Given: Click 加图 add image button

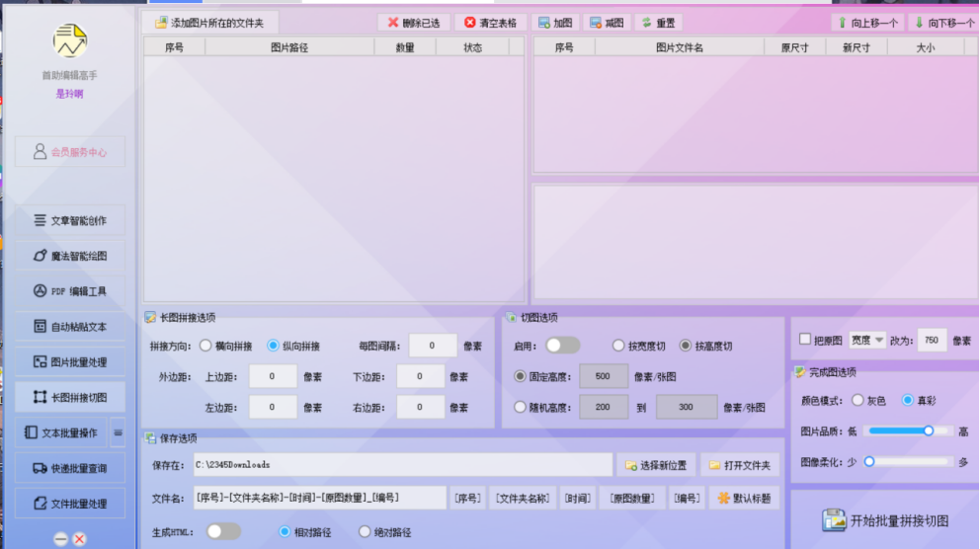Looking at the screenshot, I should click(x=555, y=23).
